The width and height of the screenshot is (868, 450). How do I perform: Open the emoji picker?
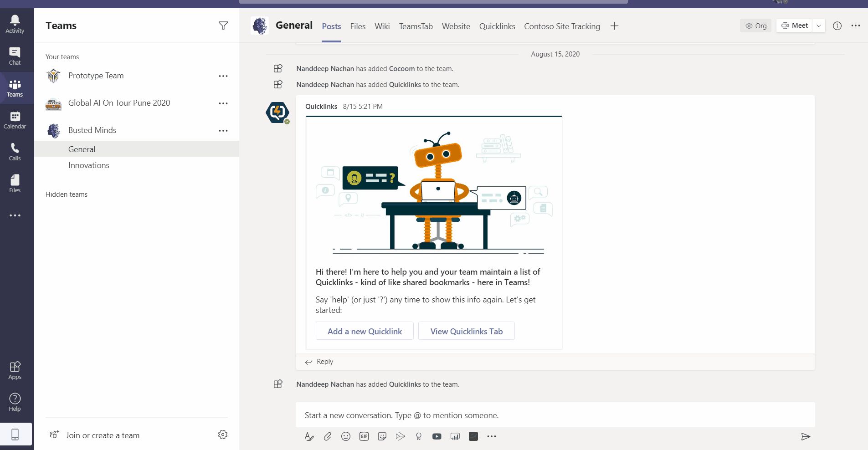pyautogui.click(x=346, y=436)
